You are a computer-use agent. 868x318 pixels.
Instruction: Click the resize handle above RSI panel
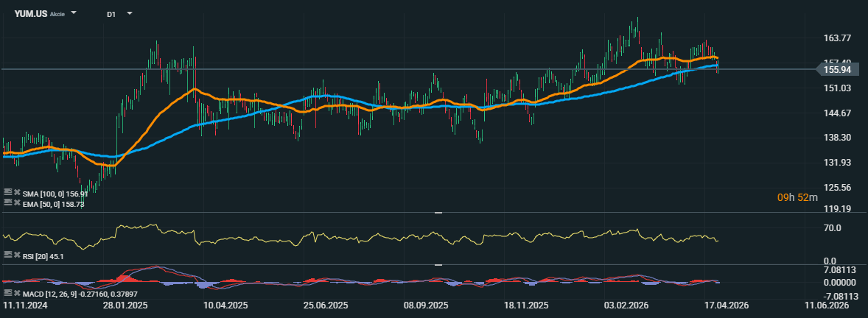pyautogui.click(x=438, y=212)
